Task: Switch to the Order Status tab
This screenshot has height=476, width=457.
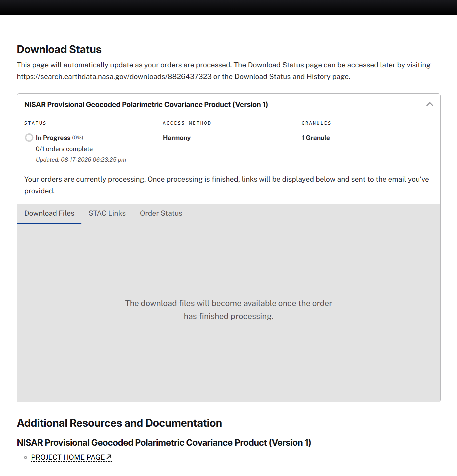Action: point(161,213)
